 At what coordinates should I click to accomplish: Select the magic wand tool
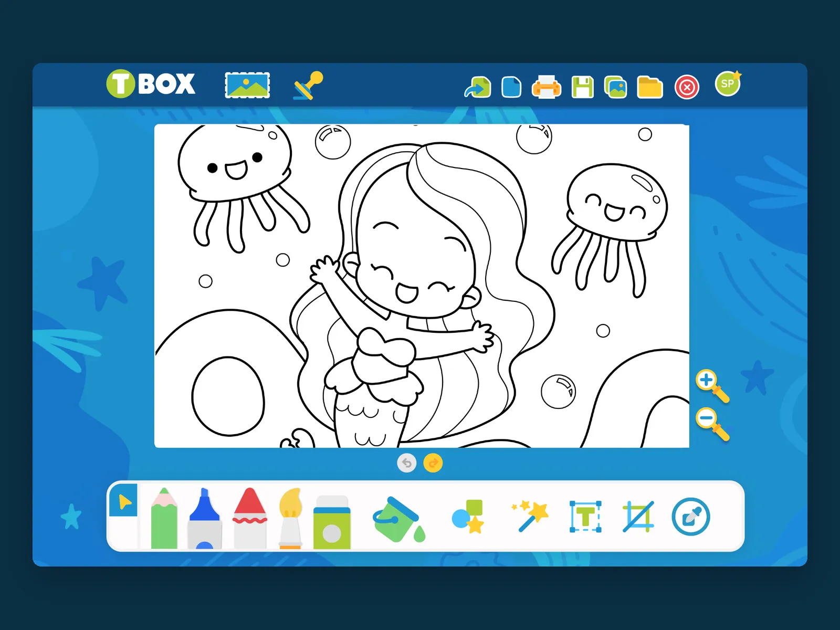(x=530, y=517)
